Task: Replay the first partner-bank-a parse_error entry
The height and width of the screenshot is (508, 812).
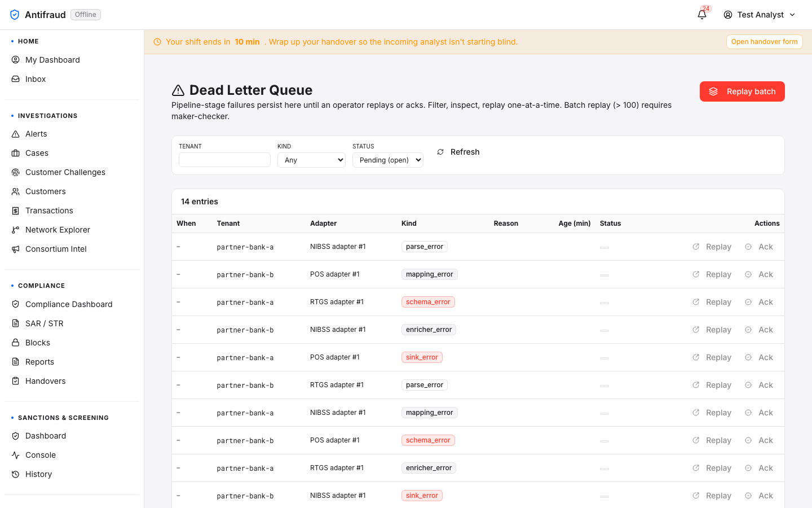Action: tap(712, 247)
